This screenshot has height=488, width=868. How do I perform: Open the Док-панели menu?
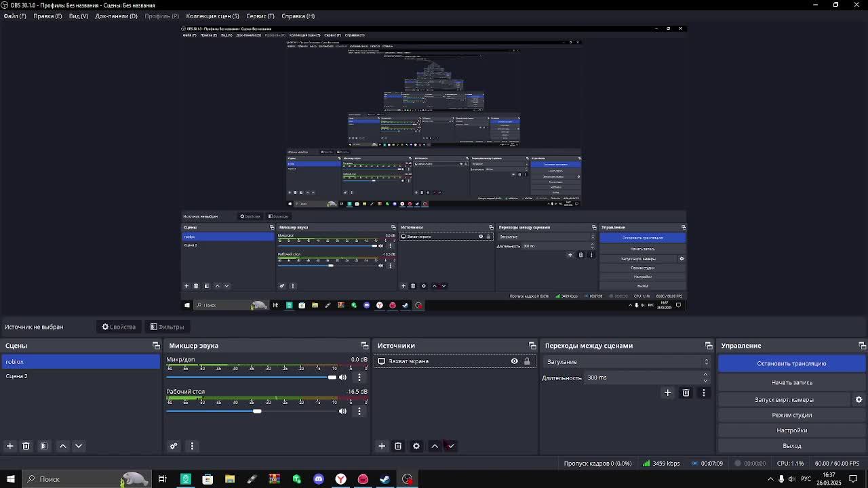pos(116,16)
